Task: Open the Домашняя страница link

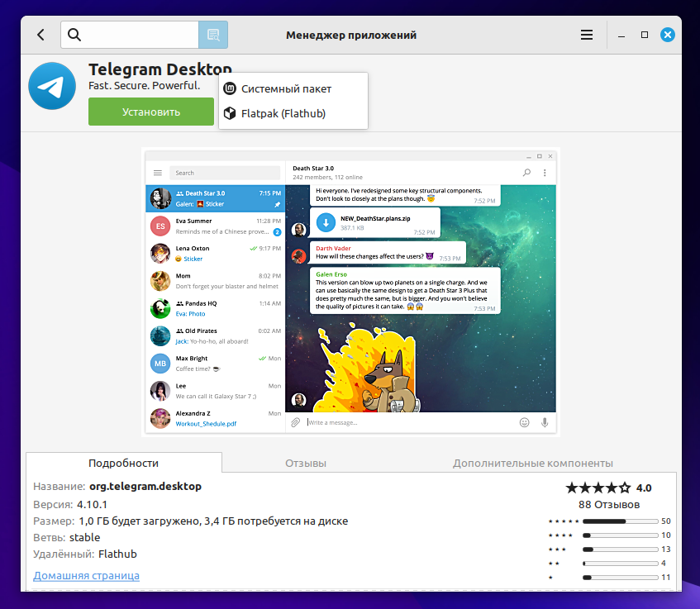Action: 86,575
